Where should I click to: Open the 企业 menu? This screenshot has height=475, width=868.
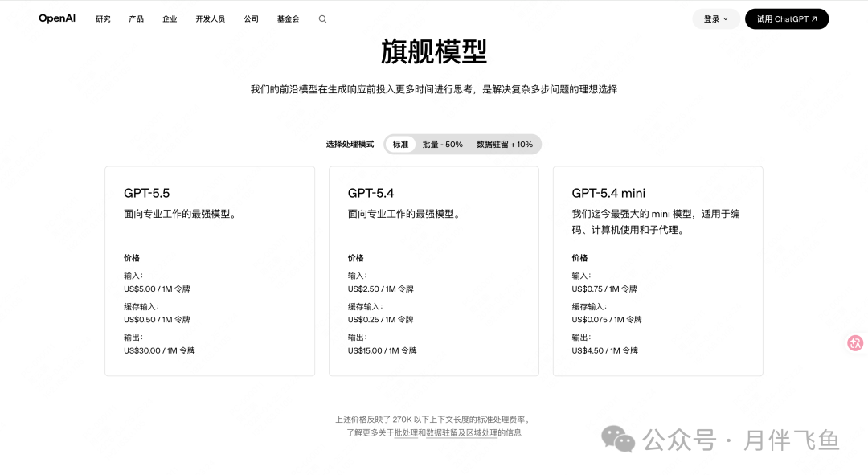pyautogui.click(x=170, y=18)
